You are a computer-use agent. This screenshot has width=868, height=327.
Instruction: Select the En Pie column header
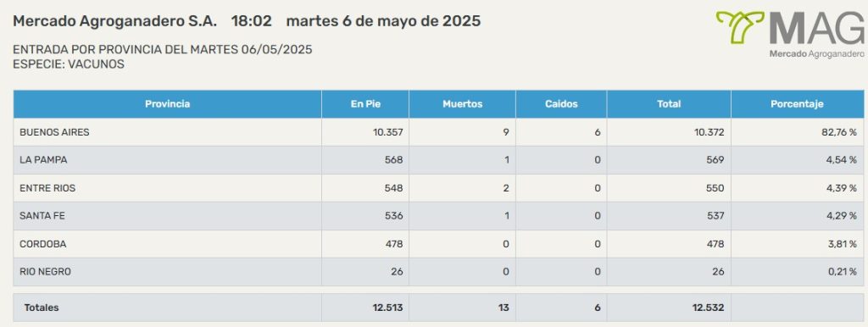pyautogui.click(x=365, y=104)
